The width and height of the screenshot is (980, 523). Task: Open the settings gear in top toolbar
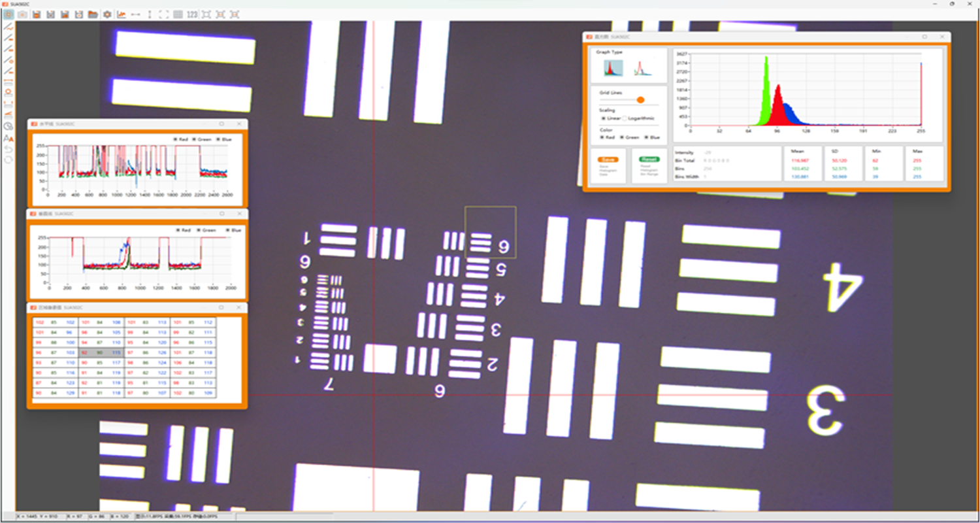[x=107, y=14]
